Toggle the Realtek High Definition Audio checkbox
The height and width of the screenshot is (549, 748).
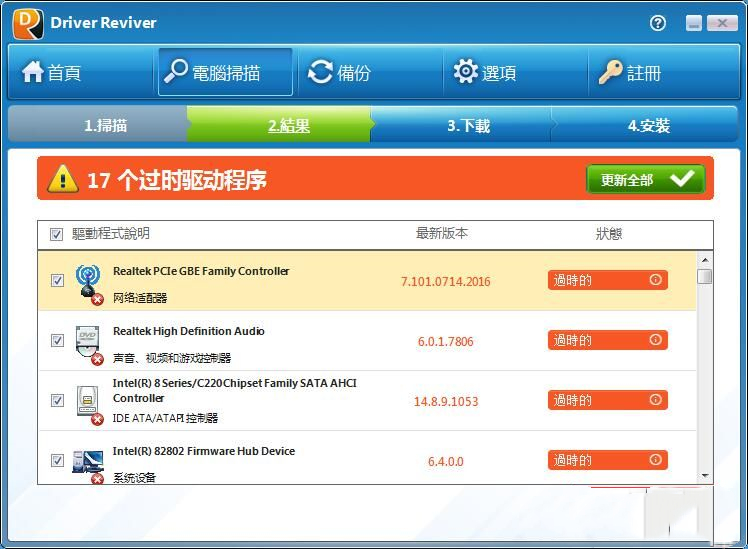pyautogui.click(x=57, y=340)
